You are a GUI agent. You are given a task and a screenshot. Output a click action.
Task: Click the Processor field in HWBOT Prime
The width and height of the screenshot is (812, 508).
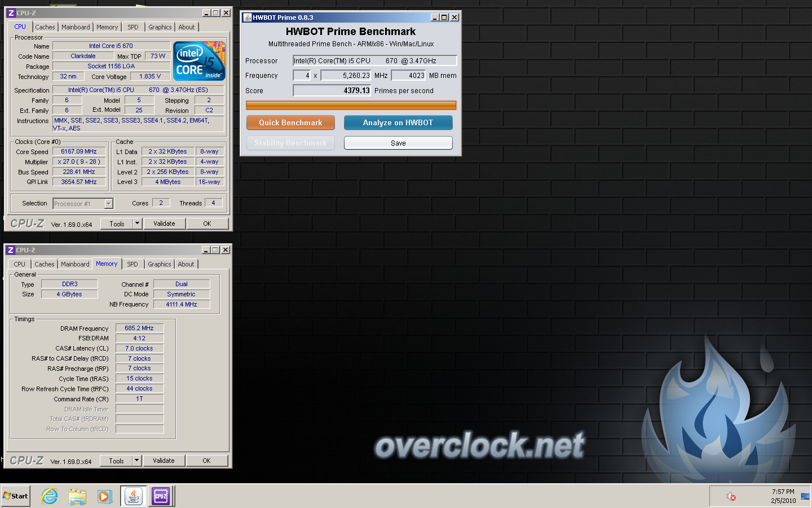tap(375, 60)
